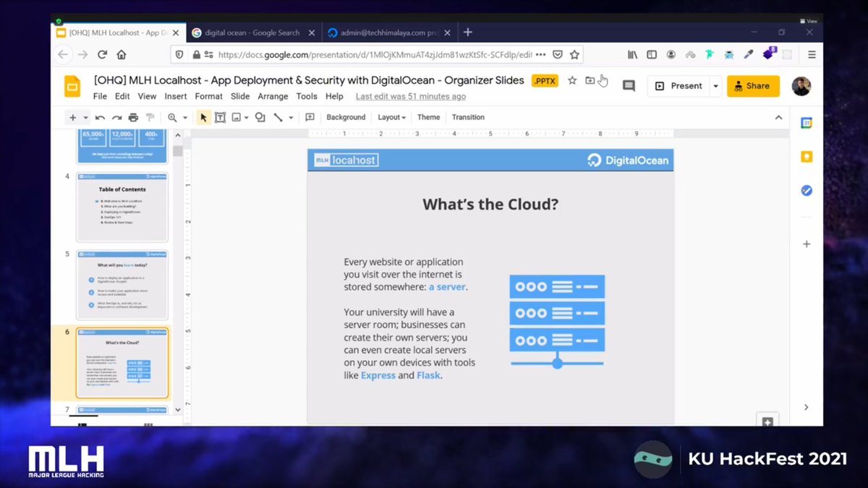Open the Explore button at bottom right
The width and height of the screenshot is (868, 488).
767,421
